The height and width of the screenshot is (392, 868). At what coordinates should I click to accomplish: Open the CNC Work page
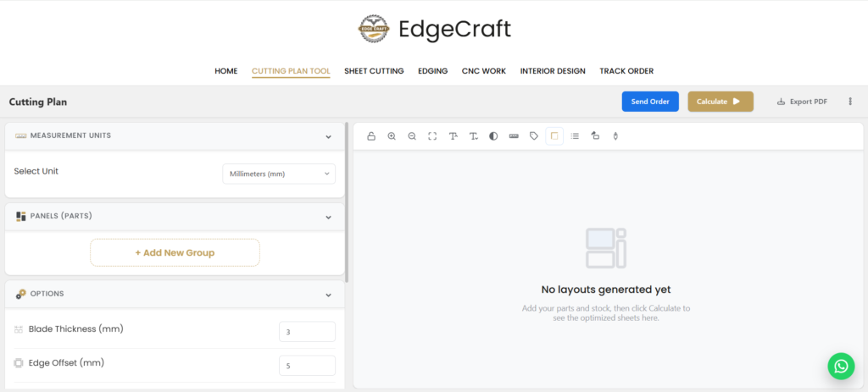pos(484,71)
